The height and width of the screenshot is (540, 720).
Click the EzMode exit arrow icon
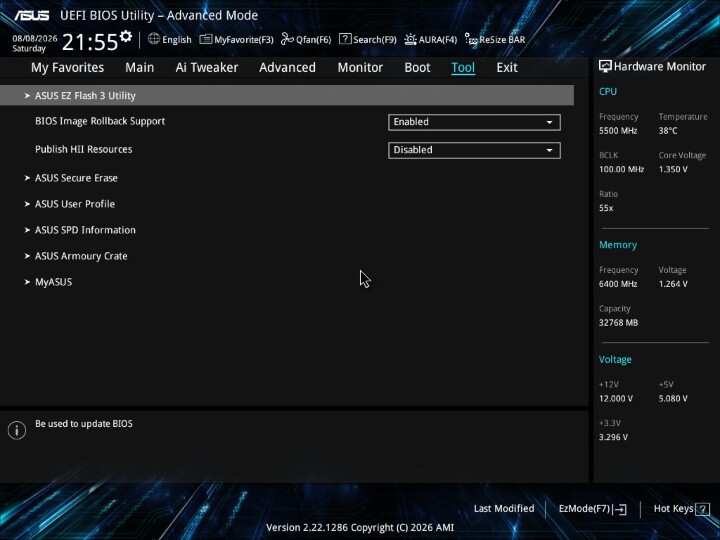tap(620, 509)
